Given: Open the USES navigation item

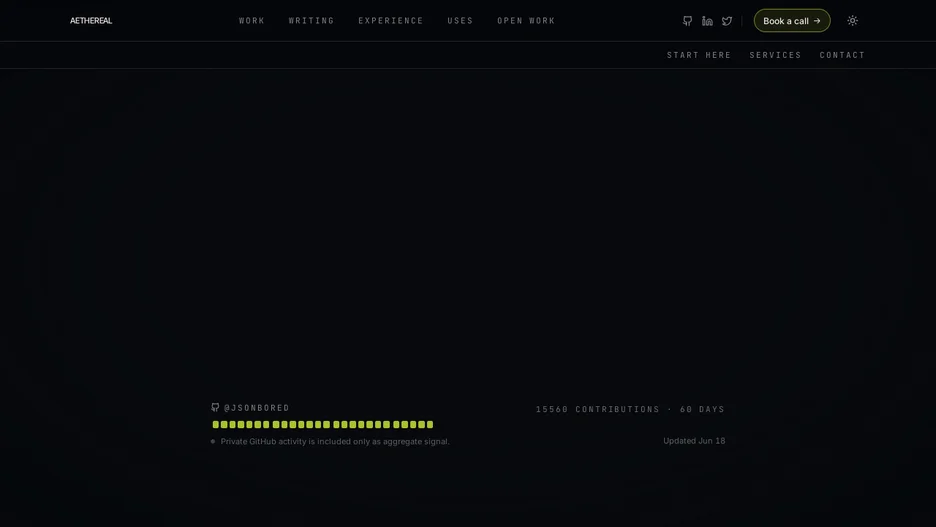Looking at the screenshot, I should click(x=460, y=20).
